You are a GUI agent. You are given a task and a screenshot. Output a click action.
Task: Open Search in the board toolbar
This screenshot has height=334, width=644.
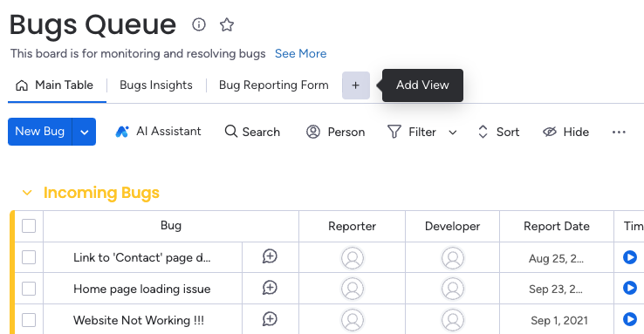(252, 132)
